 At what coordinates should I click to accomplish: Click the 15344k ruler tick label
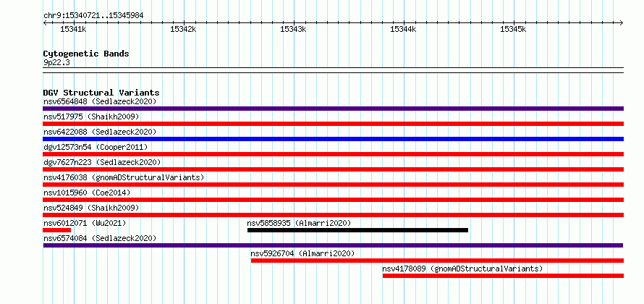pyautogui.click(x=403, y=29)
